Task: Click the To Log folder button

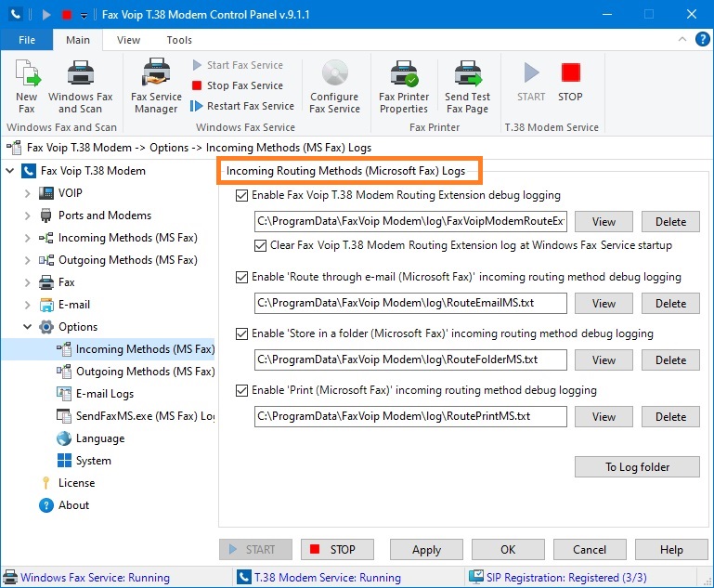Action: click(x=637, y=467)
